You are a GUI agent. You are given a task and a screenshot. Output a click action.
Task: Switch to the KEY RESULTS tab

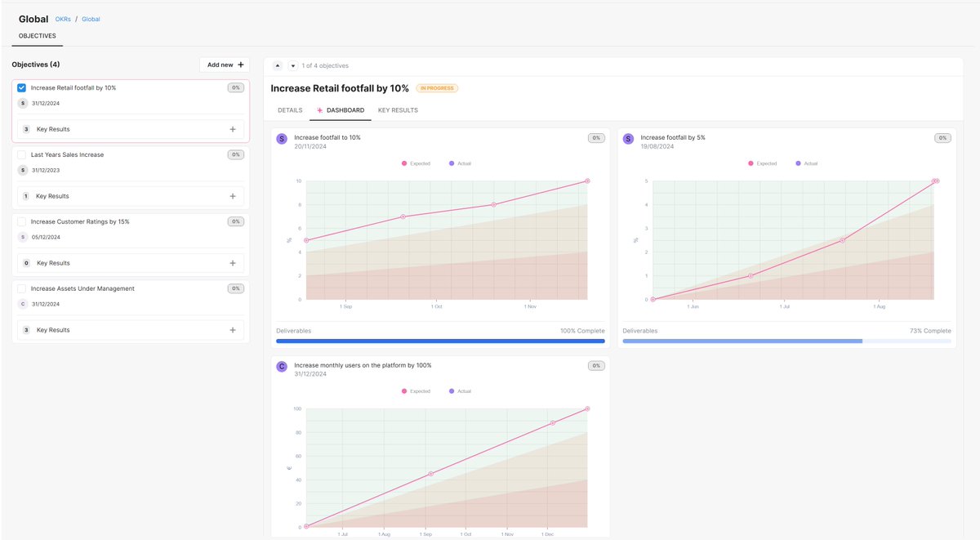point(398,110)
